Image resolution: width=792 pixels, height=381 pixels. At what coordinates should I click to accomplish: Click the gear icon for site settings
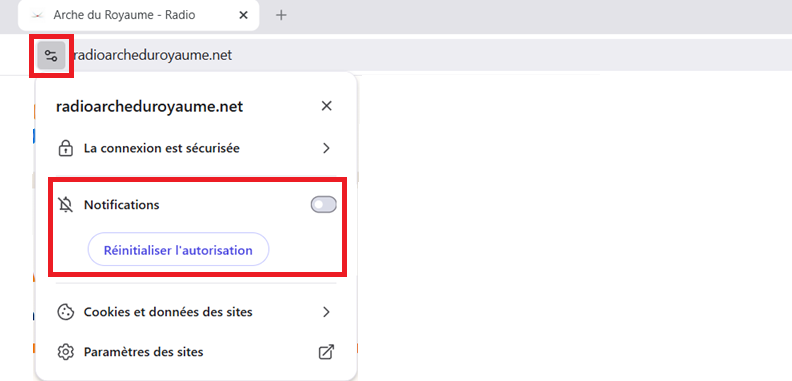65,352
